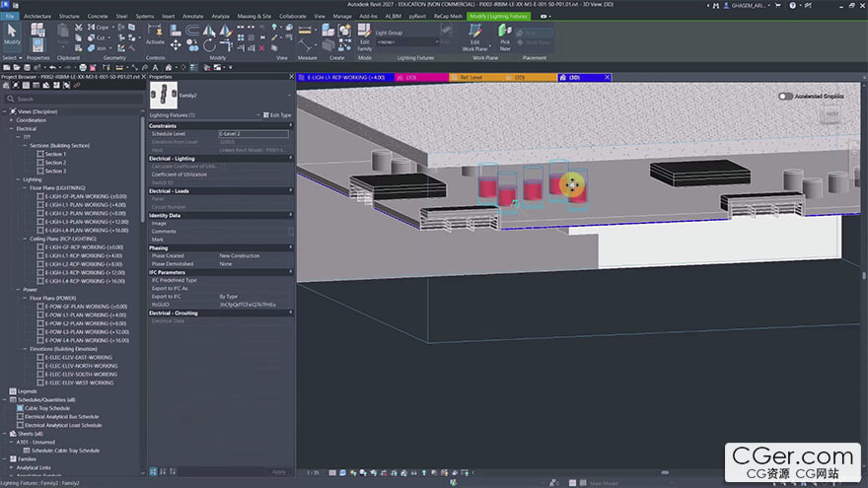Image resolution: width=868 pixels, height=488 pixels.
Task: Click the link icon in Project Browser toolbar
Action: point(76,85)
